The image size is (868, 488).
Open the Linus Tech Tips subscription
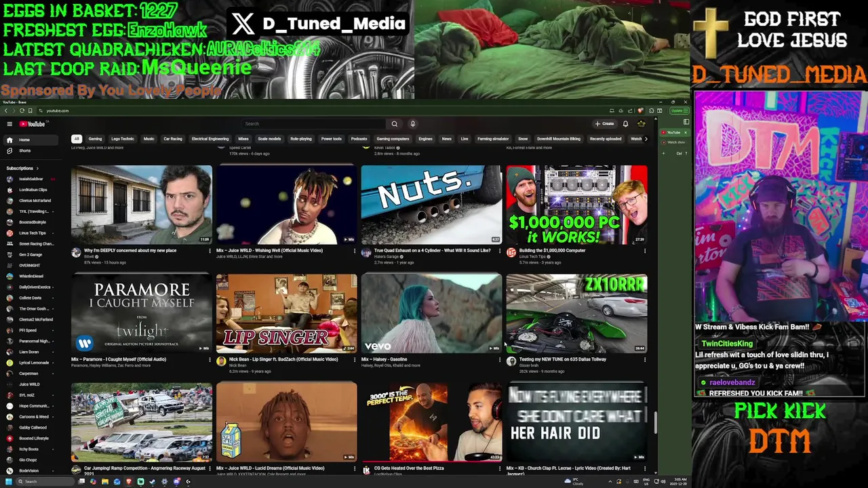click(31, 233)
